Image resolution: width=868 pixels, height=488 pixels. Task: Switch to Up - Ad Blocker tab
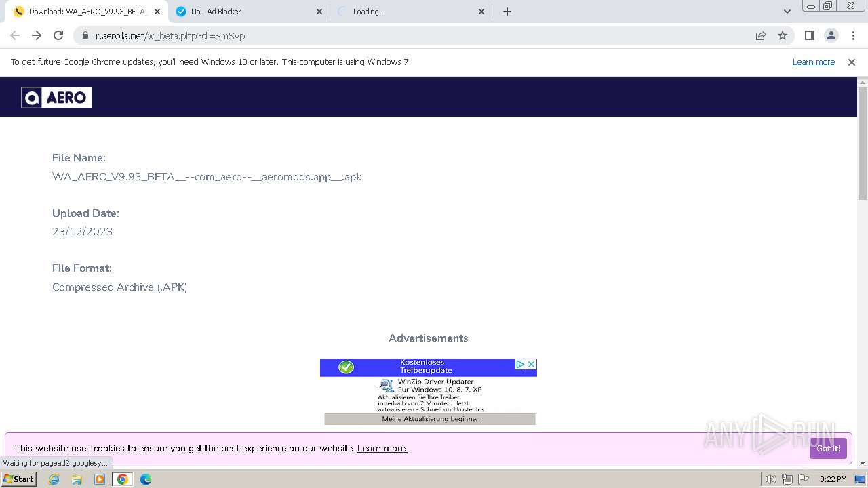[x=250, y=12]
